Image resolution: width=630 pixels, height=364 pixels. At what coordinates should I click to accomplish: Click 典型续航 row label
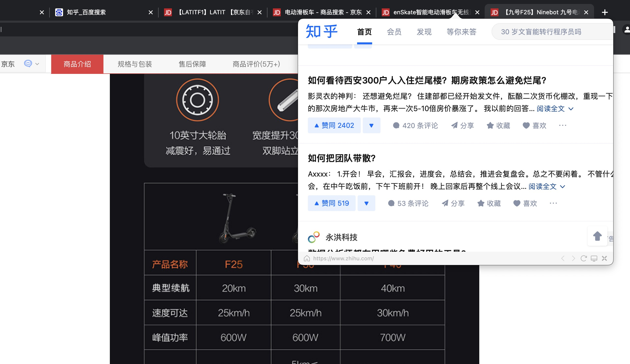pos(170,288)
